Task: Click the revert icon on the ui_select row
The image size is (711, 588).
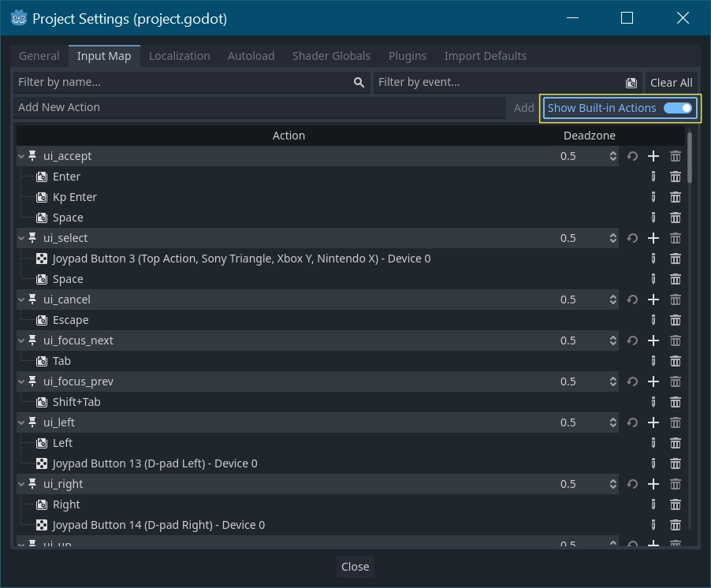Action: [x=632, y=238]
